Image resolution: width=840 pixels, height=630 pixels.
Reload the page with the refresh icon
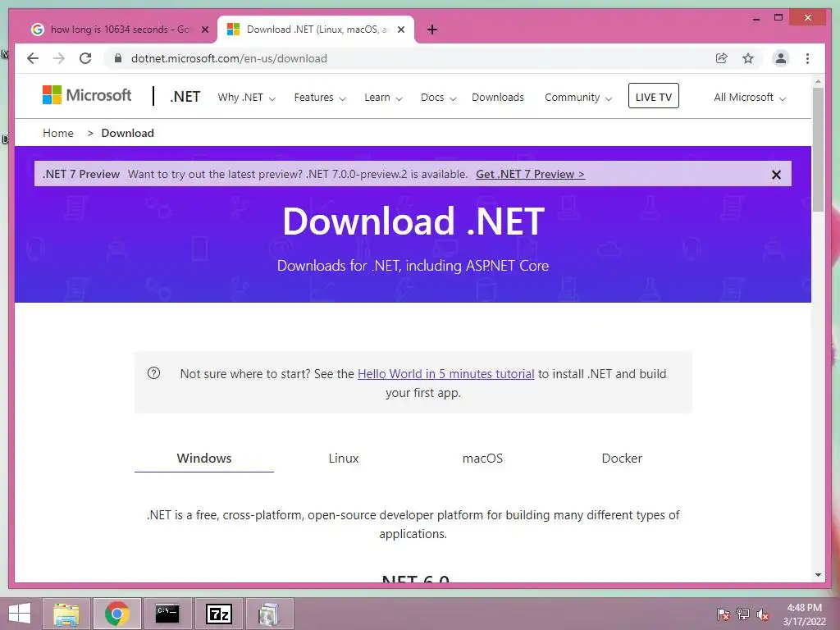click(x=85, y=58)
